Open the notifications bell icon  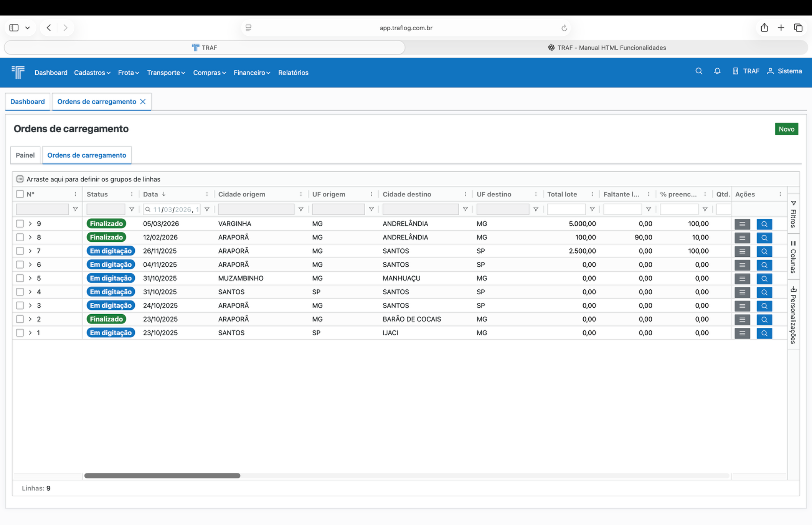(x=717, y=71)
